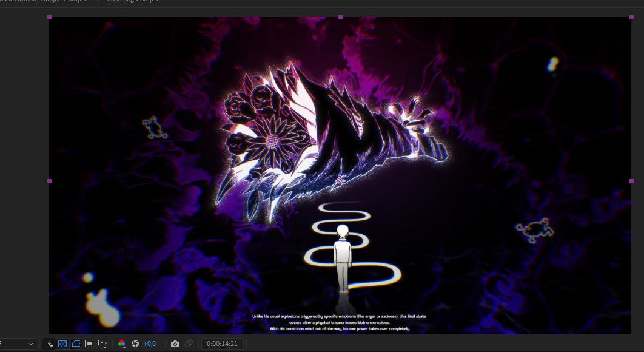
Task: Click the top-center purple layer handle
Action: pyautogui.click(x=340, y=17)
